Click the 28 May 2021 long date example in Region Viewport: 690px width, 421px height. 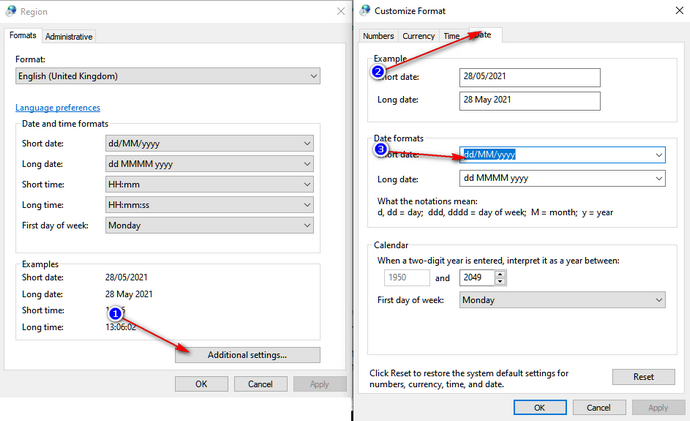[129, 294]
